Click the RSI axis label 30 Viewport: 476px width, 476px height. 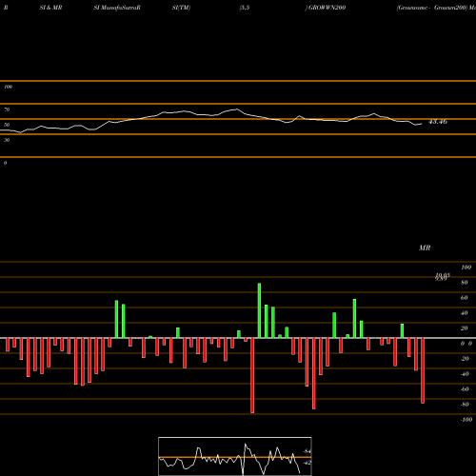(x=7, y=140)
